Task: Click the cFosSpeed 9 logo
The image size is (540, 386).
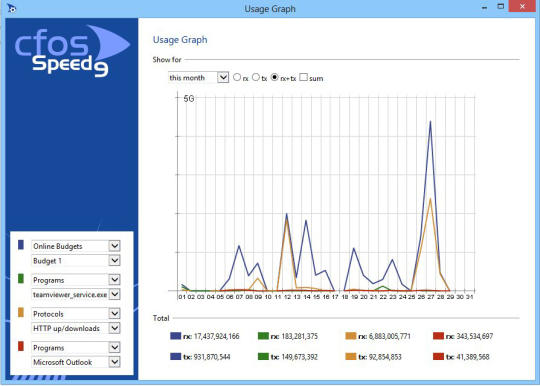Action: pos(72,50)
